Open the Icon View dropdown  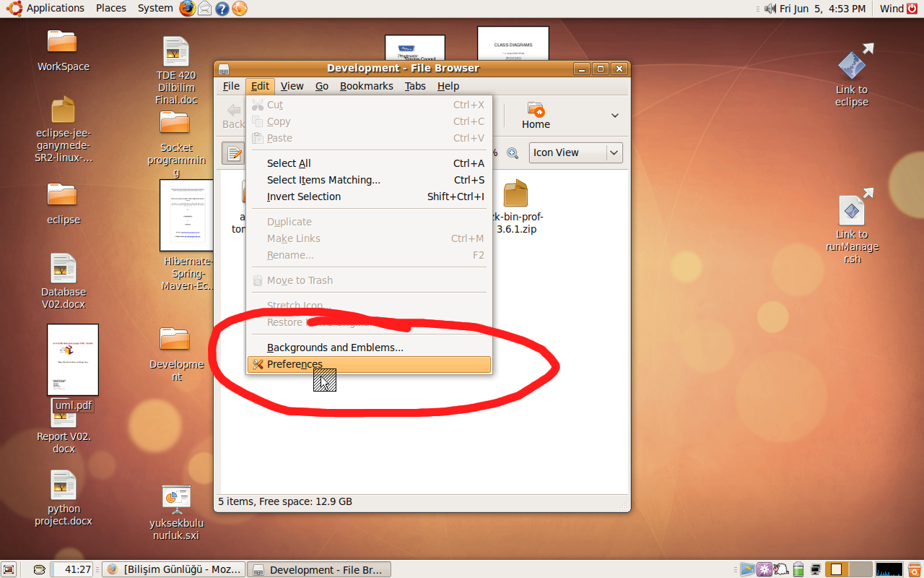576,153
